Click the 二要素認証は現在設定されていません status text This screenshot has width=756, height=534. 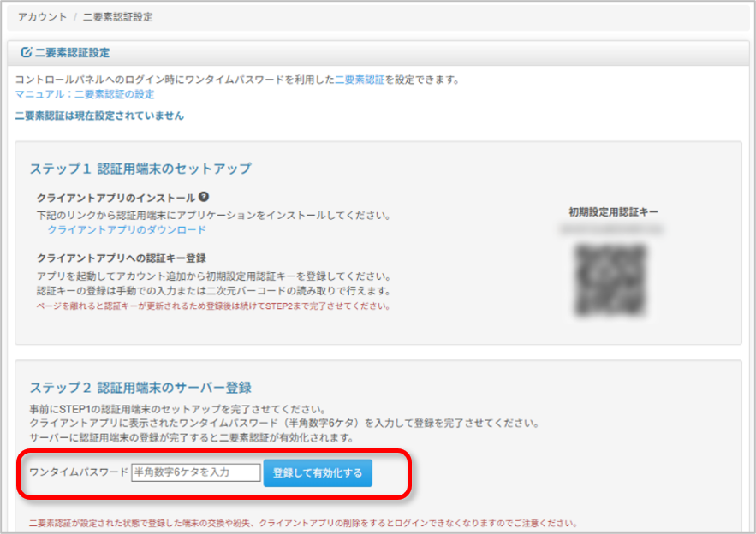(x=99, y=116)
